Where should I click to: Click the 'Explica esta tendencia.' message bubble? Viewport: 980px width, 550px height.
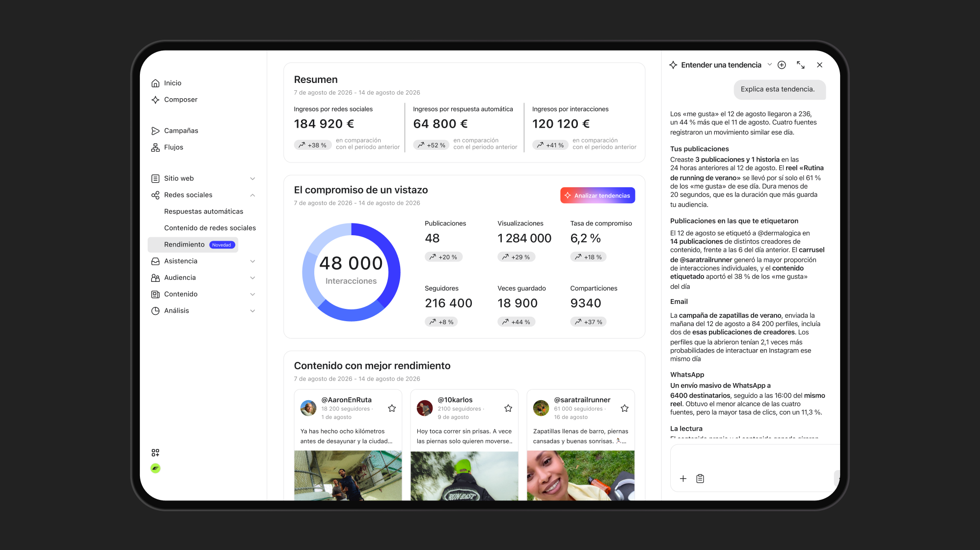[x=780, y=89]
